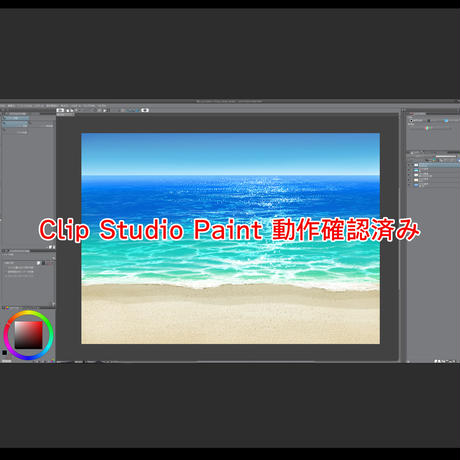Click the circular brush tip icon in top-right panel
Screen dimensions: 460x460
(x=411, y=120)
